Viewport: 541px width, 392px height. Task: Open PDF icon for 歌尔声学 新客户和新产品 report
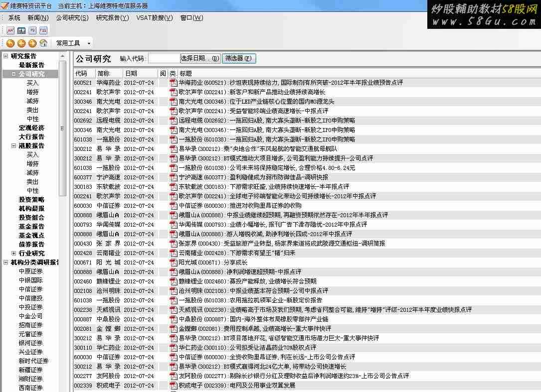coord(173,92)
